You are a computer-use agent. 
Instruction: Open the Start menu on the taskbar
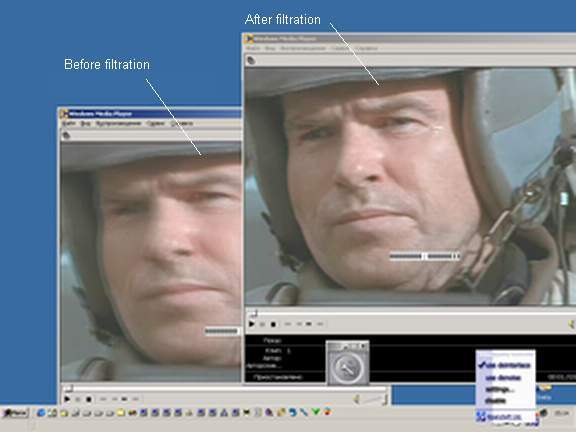pyautogui.click(x=15, y=413)
